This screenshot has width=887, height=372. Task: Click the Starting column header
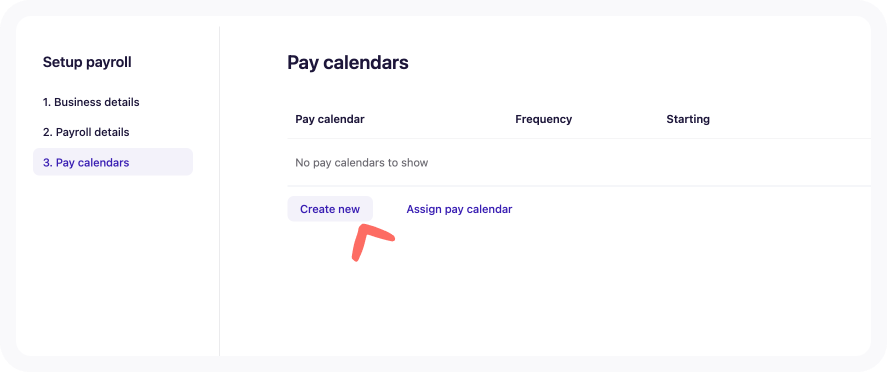(x=688, y=119)
